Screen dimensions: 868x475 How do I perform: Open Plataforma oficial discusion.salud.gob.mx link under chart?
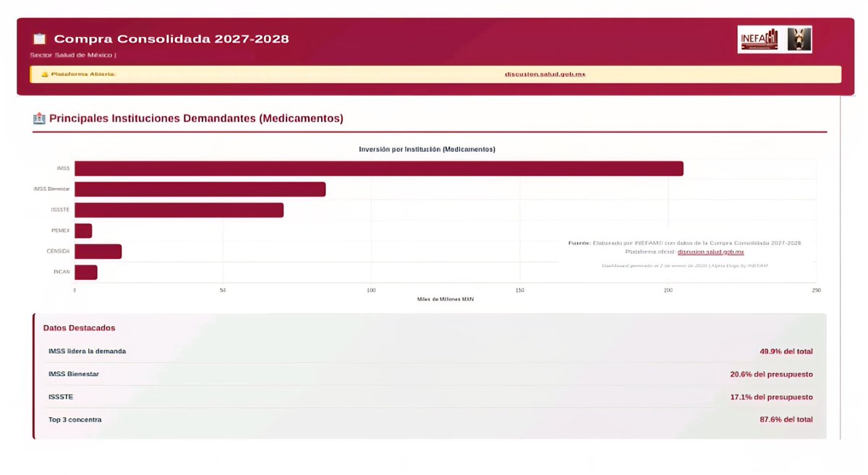(x=710, y=252)
